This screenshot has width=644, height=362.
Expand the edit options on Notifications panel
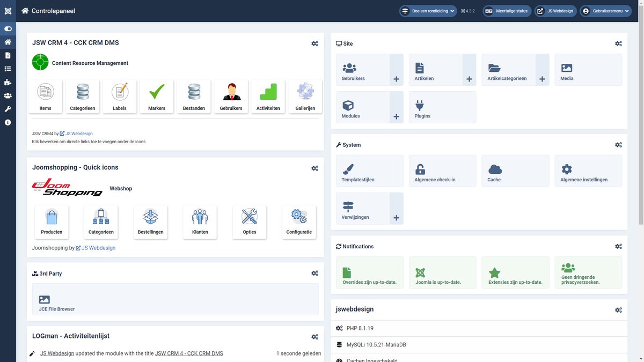point(618,246)
